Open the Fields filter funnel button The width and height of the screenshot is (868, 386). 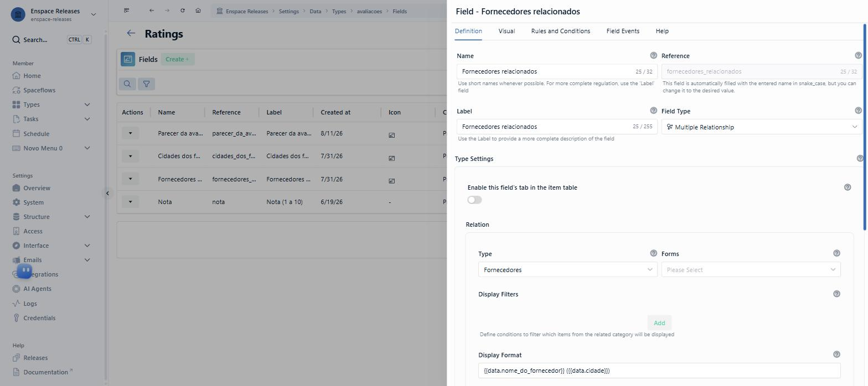146,84
